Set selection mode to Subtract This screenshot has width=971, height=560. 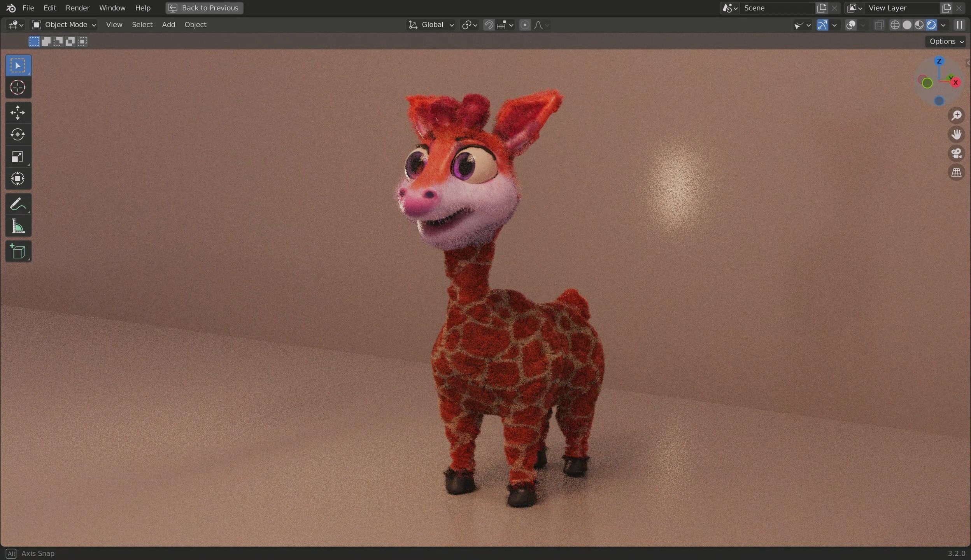point(58,42)
